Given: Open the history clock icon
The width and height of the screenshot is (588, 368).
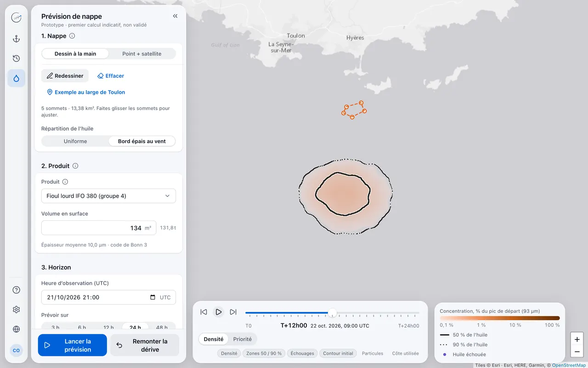Looking at the screenshot, I should click(16, 58).
